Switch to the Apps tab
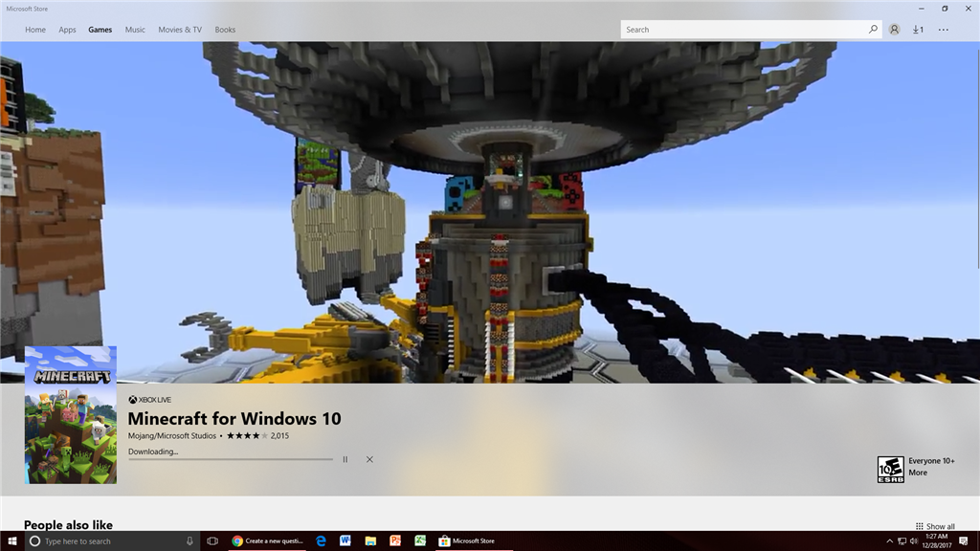The width and height of the screenshot is (980, 551). pos(67,30)
